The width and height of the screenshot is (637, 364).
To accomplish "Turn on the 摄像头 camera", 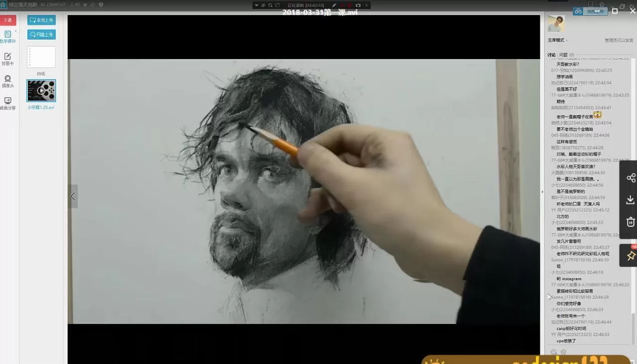I will coord(7,81).
